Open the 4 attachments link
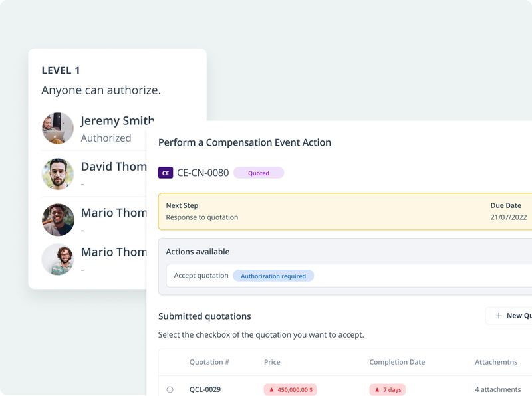This screenshot has width=532, height=396. [x=497, y=390]
